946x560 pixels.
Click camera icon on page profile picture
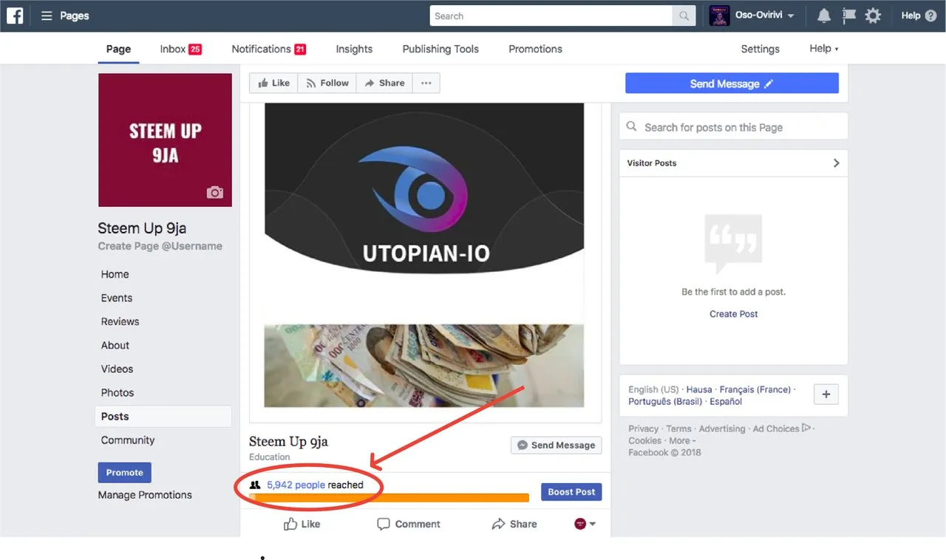pos(215,192)
